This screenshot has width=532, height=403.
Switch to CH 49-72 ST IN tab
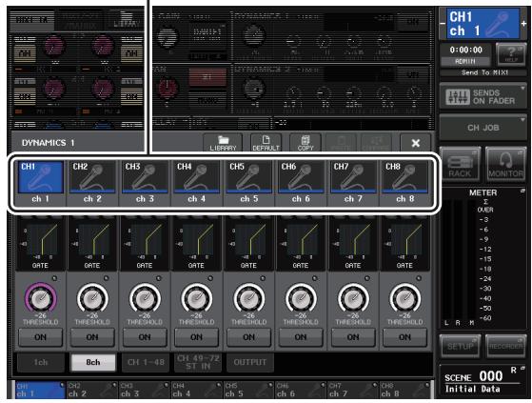click(198, 362)
